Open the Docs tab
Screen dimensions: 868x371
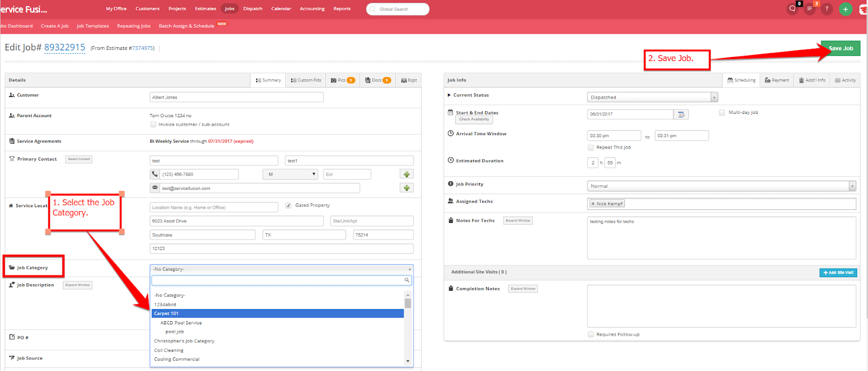pyautogui.click(x=378, y=80)
